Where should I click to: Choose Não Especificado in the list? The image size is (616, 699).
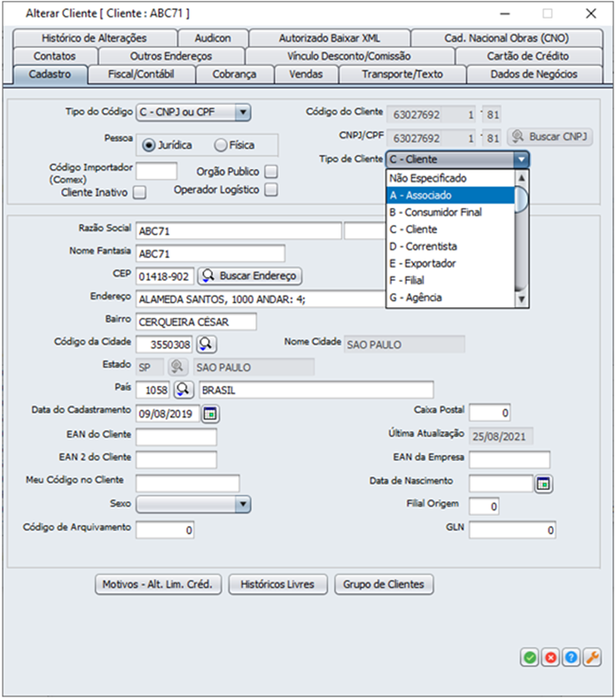click(450, 178)
